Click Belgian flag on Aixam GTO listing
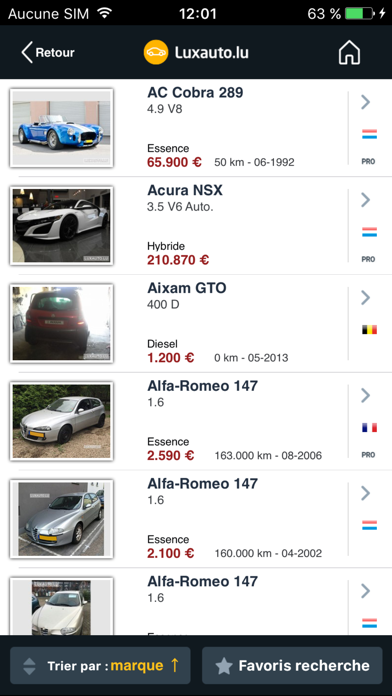 tap(369, 330)
